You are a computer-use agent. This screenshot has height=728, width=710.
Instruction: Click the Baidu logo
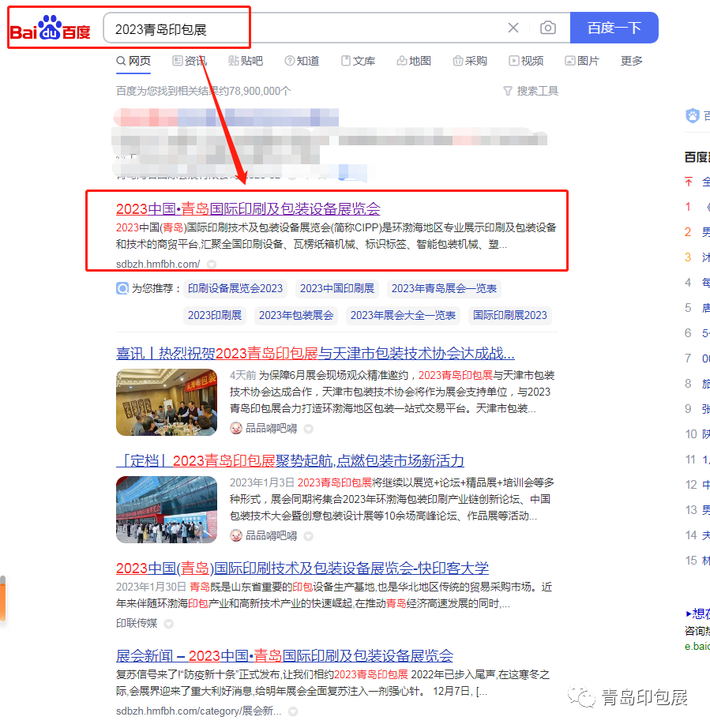[x=51, y=28]
